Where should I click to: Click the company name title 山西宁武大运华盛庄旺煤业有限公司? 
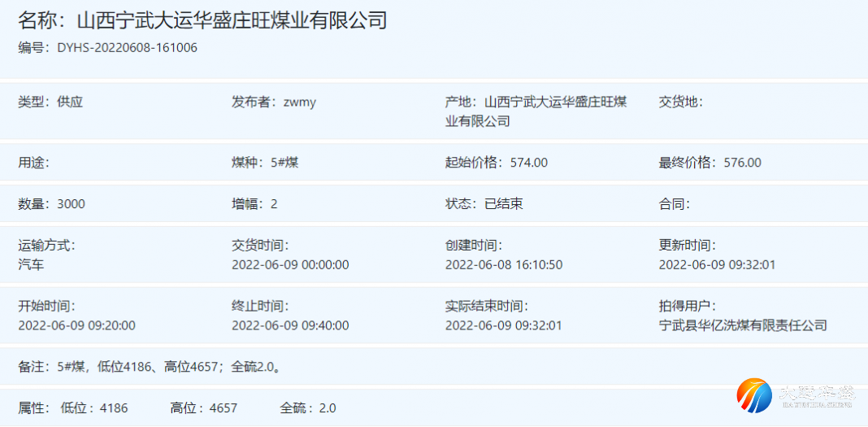(x=231, y=20)
